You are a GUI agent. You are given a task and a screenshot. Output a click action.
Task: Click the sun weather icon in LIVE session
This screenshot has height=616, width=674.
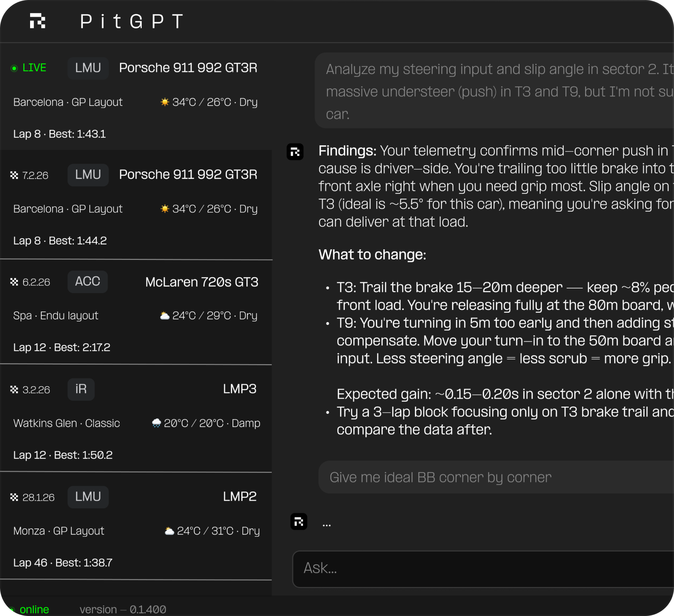165,102
